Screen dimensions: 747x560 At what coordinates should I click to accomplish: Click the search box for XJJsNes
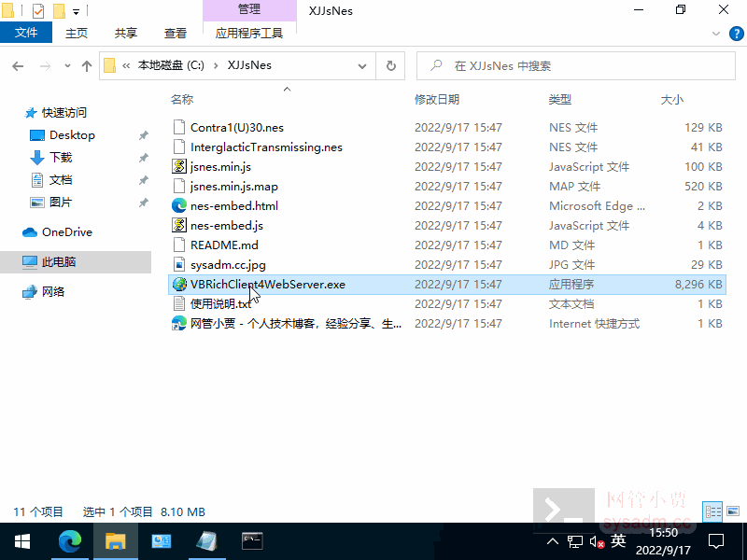tap(575, 65)
